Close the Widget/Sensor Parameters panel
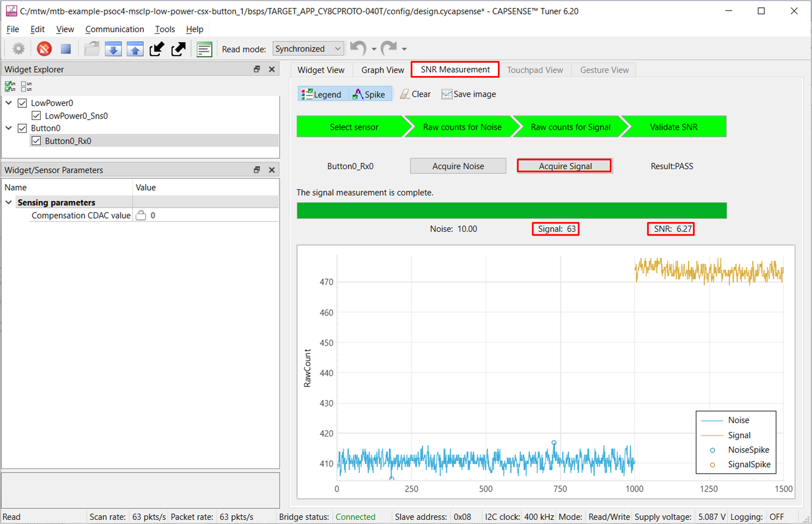Screen dimensions: 812x524 pos(272,170)
